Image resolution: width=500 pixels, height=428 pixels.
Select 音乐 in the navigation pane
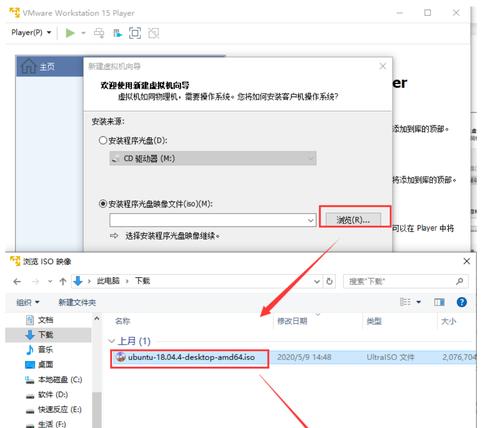(45, 349)
